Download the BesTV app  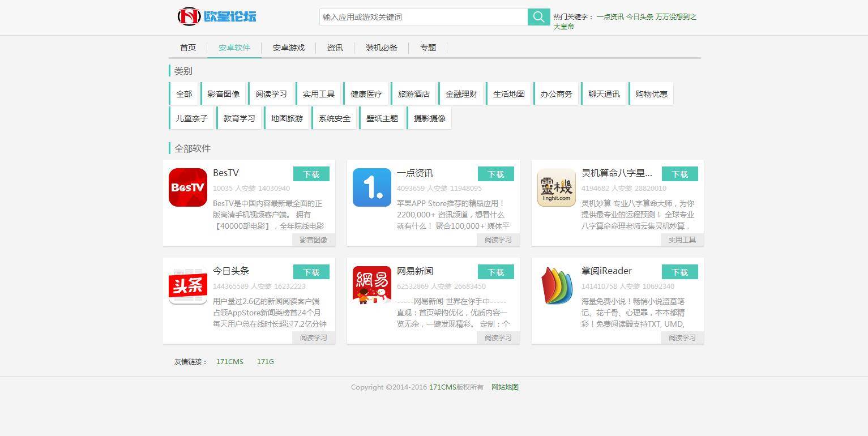pyautogui.click(x=311, y=174)
